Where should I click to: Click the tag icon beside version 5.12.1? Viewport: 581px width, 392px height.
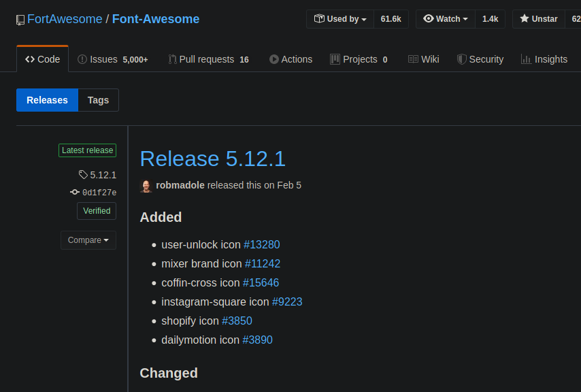pyautogui.click(x=83, y=174)
